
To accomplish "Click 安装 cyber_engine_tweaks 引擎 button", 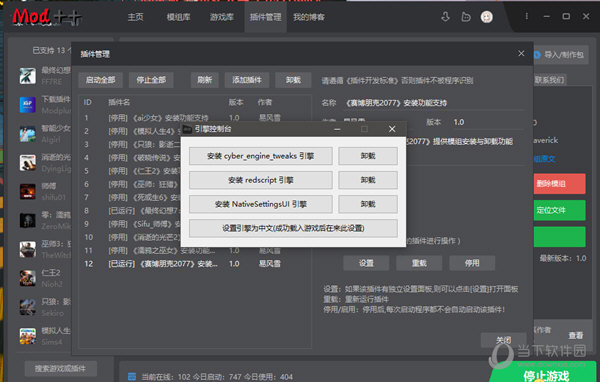I will pyautogui.click(x=261, y=156).
